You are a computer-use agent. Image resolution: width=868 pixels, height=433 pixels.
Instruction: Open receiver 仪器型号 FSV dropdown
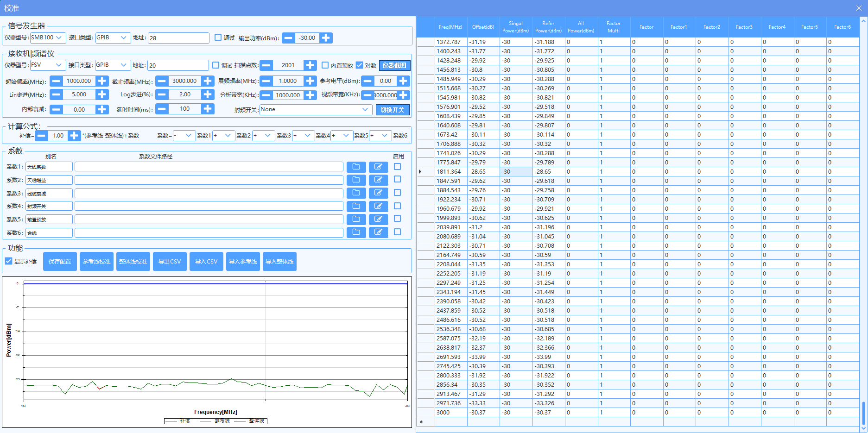click(x=47, y=65)
